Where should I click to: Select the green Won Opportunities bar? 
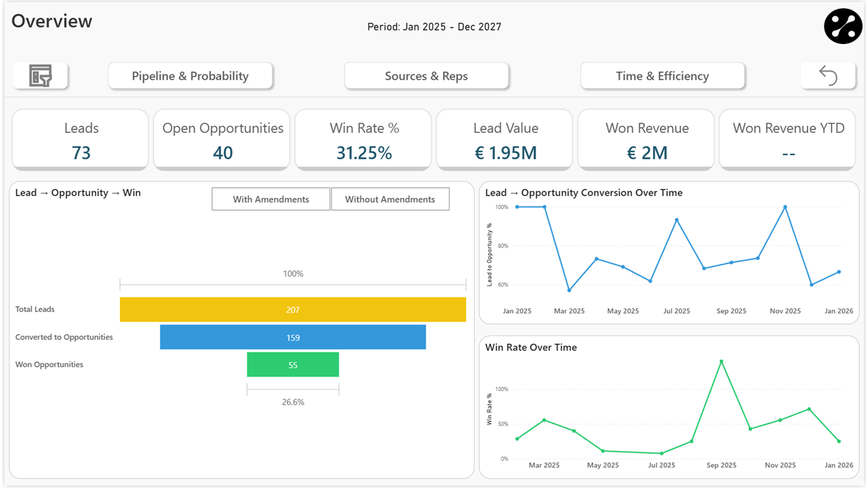coord(293,365)
